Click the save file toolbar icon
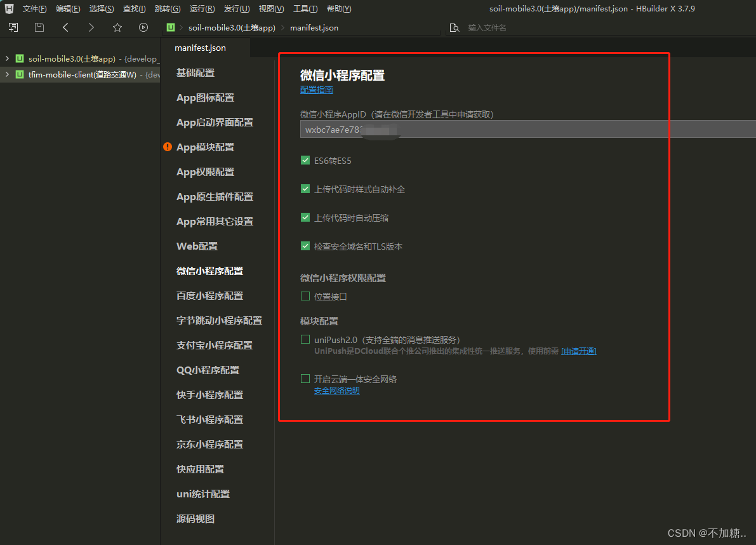The height and width of the screenshot is (545, 756). pyautogui.click(x=39, y=27)
